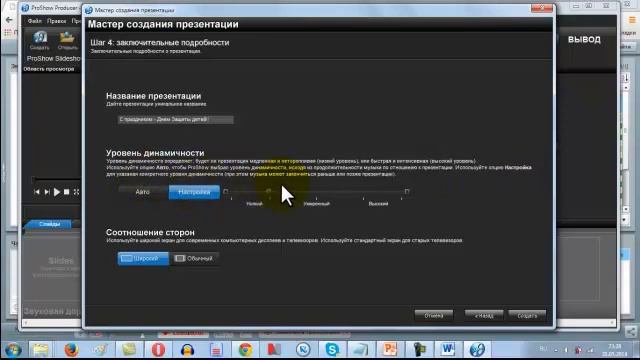Click the Создать toolbar icon in ProShow

[40, 40]
